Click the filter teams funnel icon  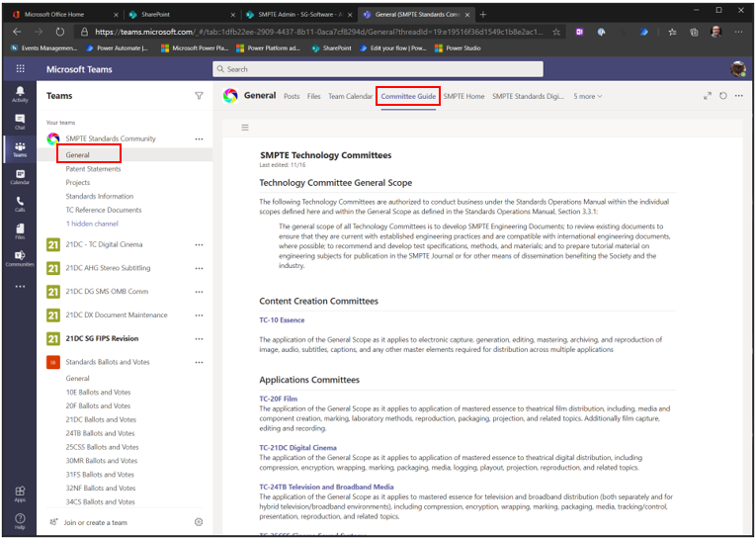(x=199, y=96)
